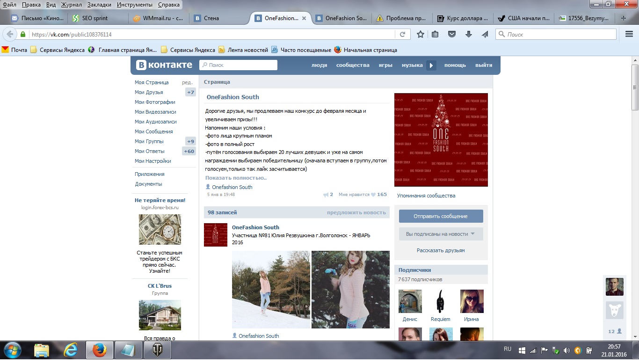The width and height of the screenshot is (639, 364).
Task: Click the предложить новость link
Action: coord(356,212)
